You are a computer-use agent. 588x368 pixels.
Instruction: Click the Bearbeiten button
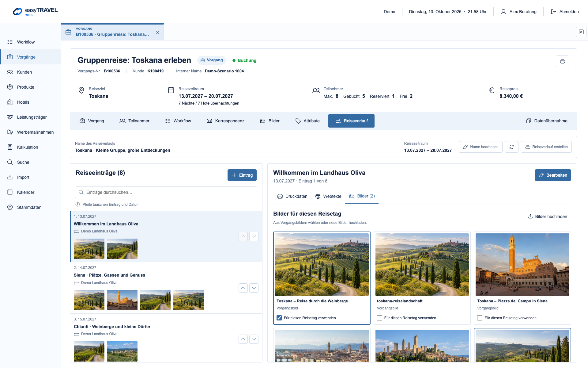(553, 175)
